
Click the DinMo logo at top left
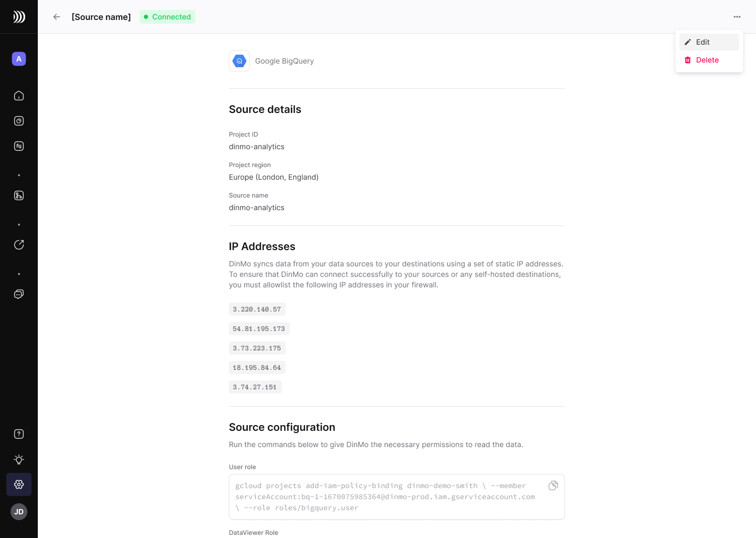[19, 17]
